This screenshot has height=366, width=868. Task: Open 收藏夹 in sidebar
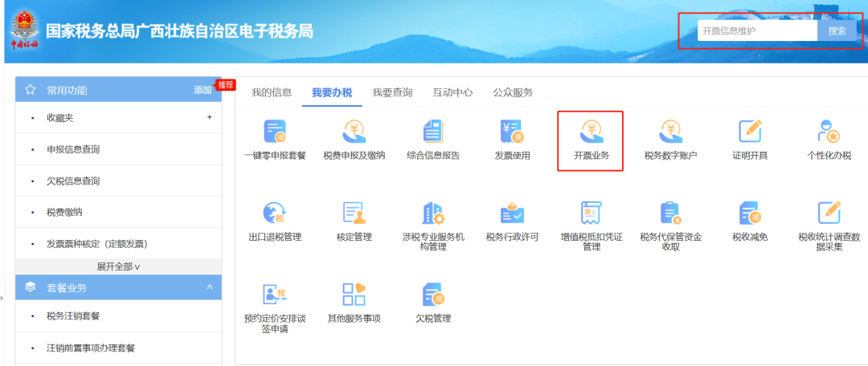click(59, 118)
